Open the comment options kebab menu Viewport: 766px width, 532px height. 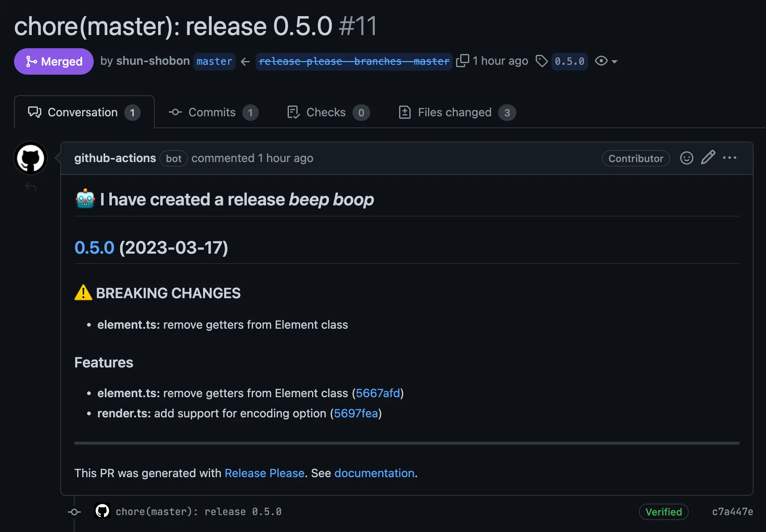[730, 158]
